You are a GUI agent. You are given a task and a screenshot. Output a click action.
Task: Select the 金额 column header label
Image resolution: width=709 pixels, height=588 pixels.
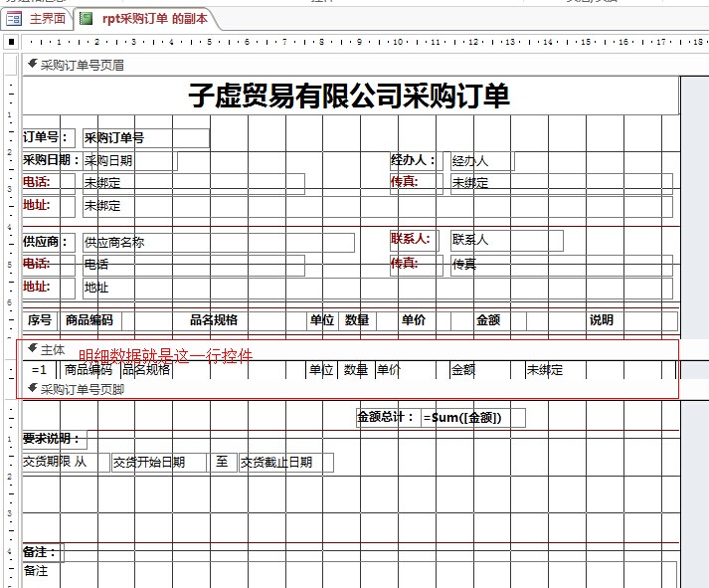click(x=488, y=320)
